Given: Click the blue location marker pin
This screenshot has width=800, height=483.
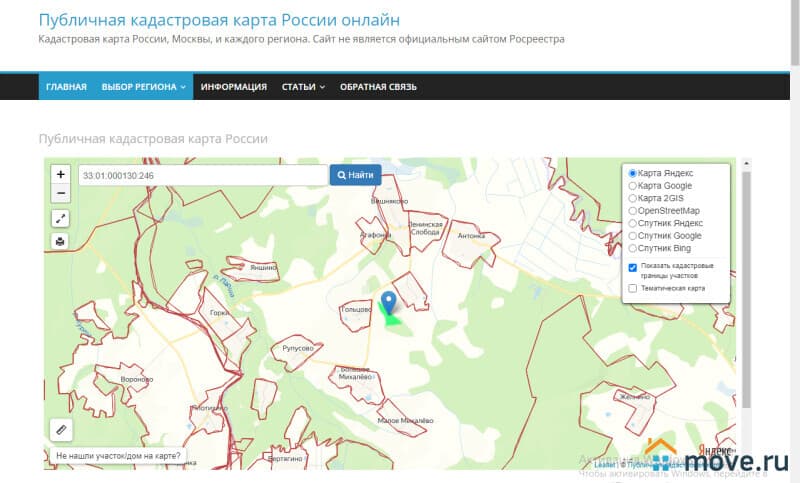Looking at the screenshot, I should pyautogui.click(x=389, y=301).
